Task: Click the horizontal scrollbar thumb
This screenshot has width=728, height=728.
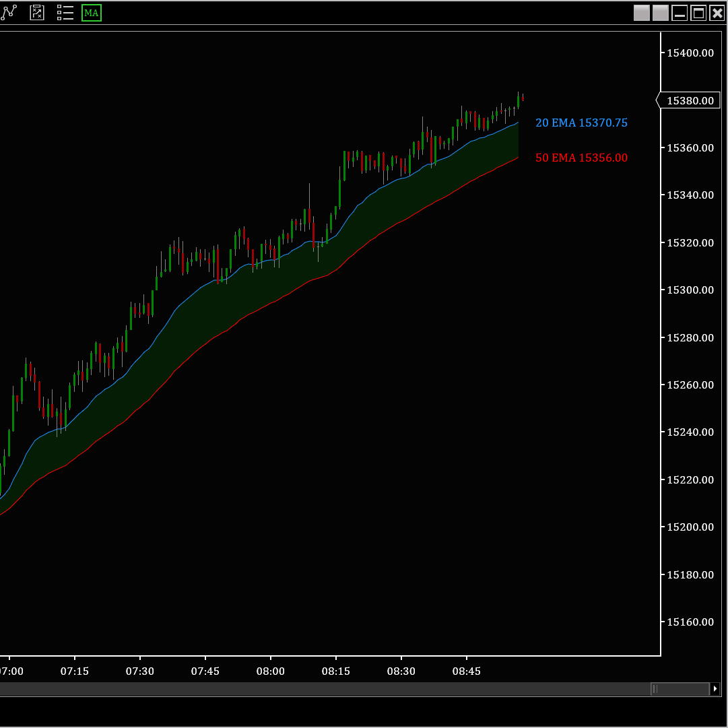Action: tap(680, 689)
